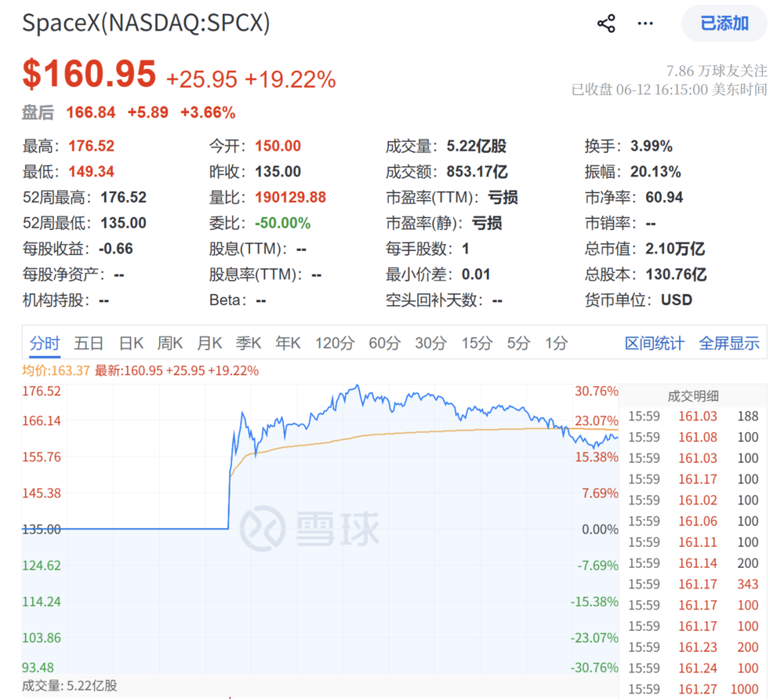
Task: Click the 176.52 y-axis label on chart
Action: point(42,391)
